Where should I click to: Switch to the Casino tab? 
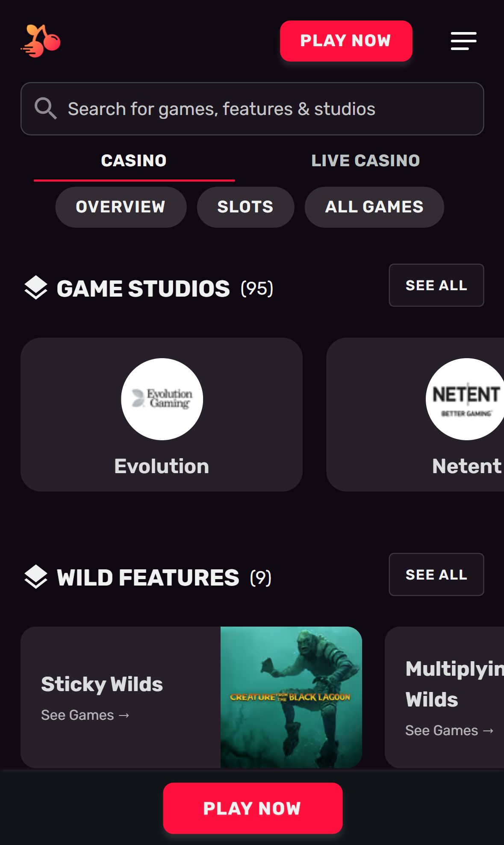click(134, 161)
